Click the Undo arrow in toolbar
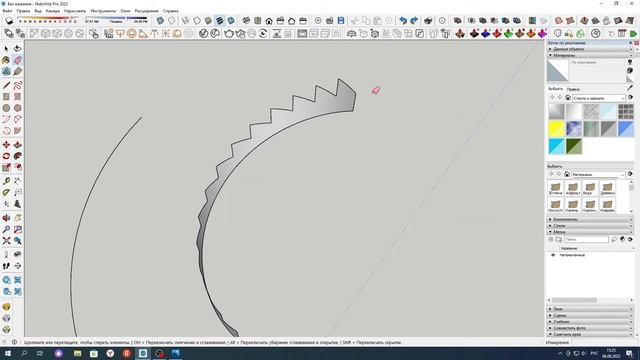The image size is (640, 360). [x=403, y=20]
